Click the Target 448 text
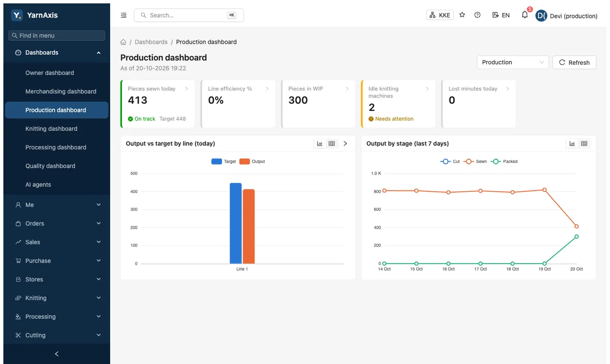610x364 pixels. tap(173, 119)
